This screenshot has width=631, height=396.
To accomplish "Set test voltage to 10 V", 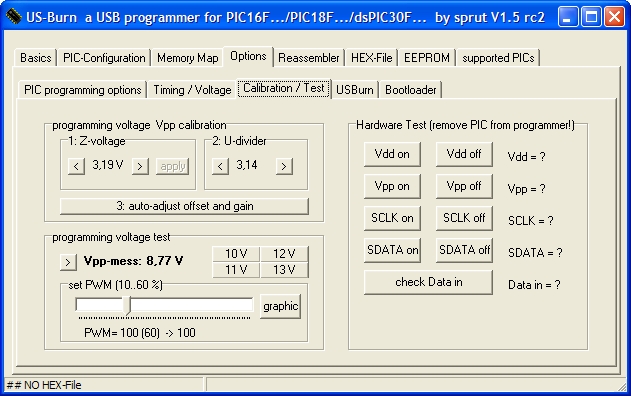I will pos(236,254).
